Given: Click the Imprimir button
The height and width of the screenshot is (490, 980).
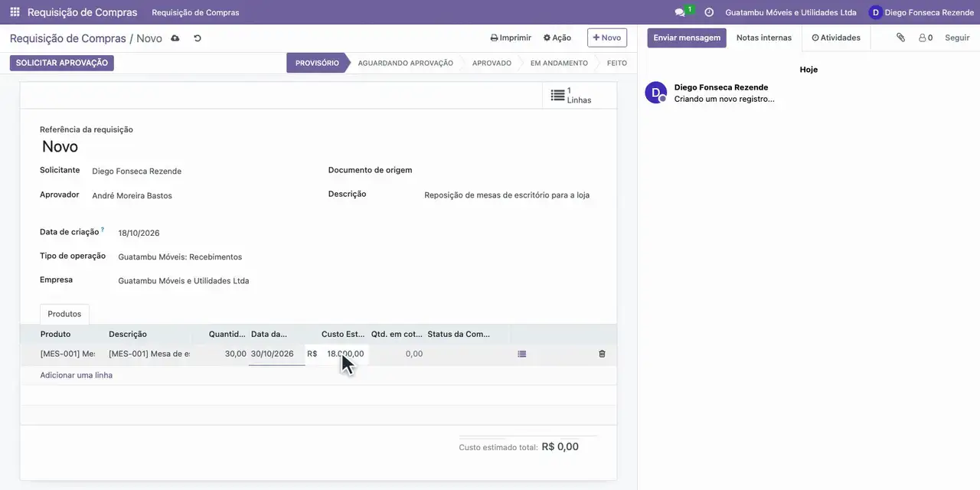Looking at the screenshot, I should click(x=511, y=38).
